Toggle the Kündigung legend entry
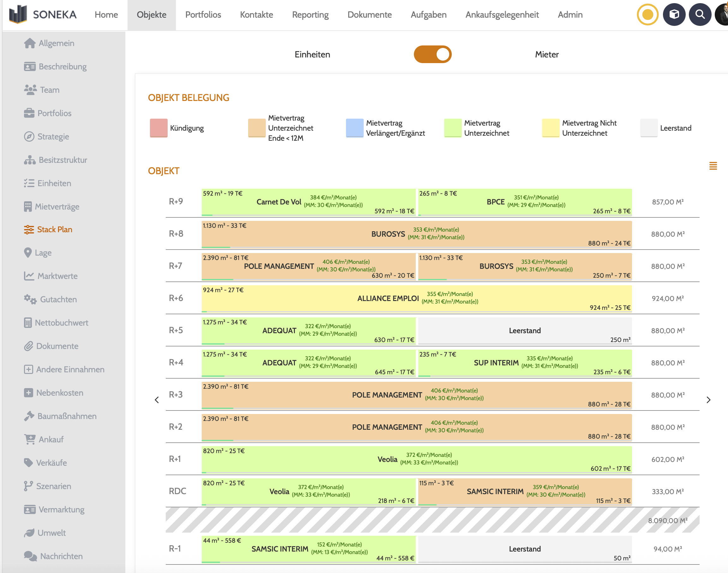This screenshot has width=728, height=573. 159,128
